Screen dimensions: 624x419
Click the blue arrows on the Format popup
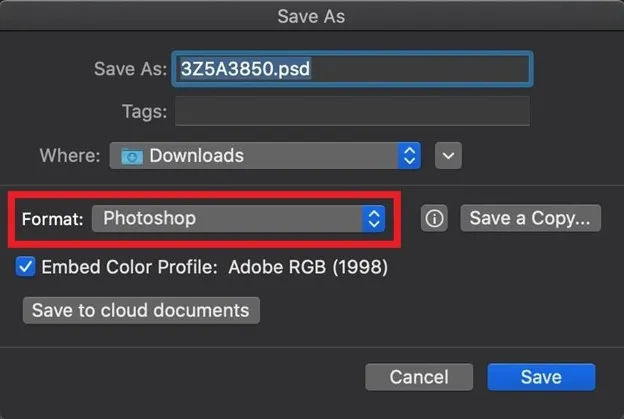(373, 218)
